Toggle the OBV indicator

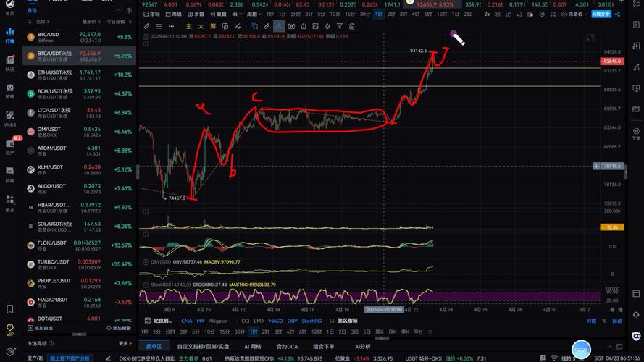point(293,321)
